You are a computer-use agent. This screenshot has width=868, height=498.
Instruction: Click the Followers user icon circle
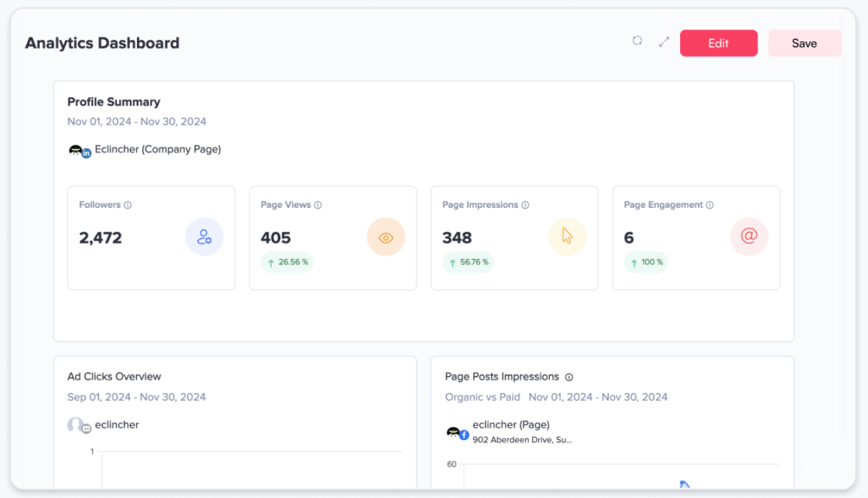pyautogui.click(x=204, y=237)
